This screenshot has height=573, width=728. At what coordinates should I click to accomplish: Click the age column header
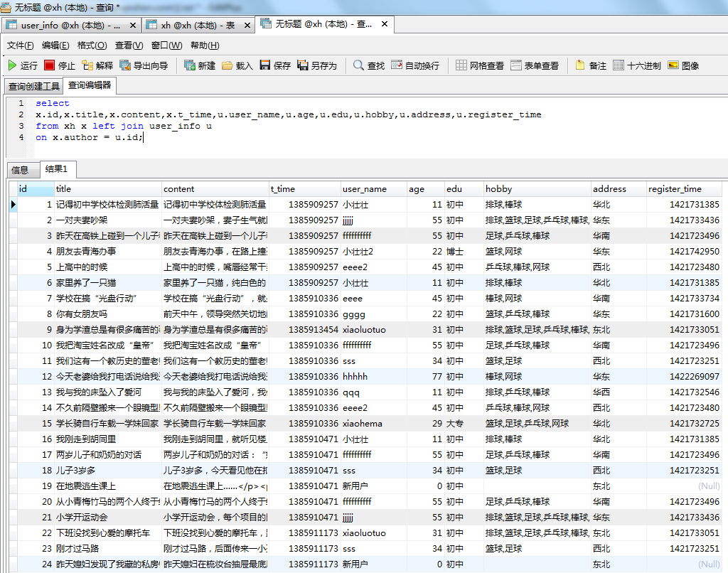click(426, 189)
